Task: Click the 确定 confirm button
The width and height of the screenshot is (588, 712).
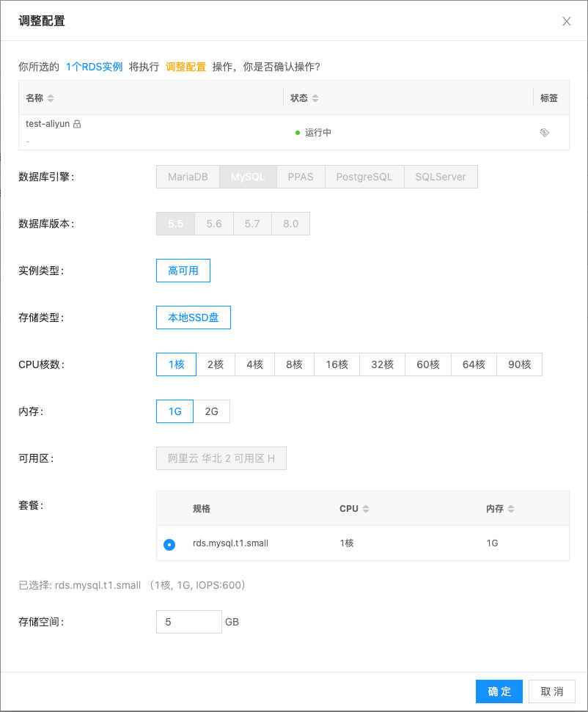Action: pos(499,691)
